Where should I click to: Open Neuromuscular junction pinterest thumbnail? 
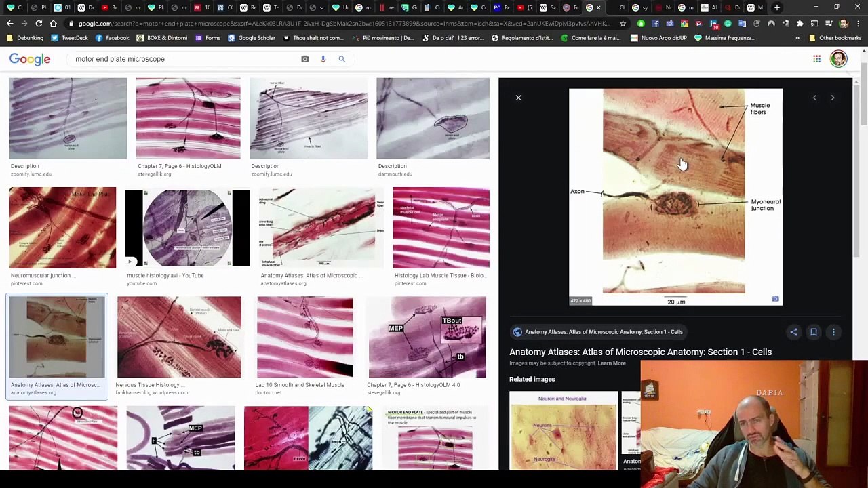pos(62,228)
